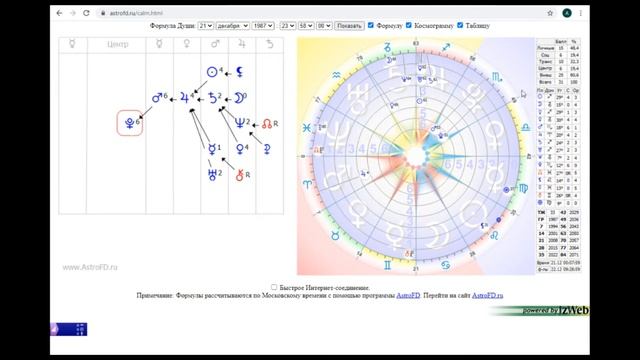
Task: Click the Virgo sign on the chart wheel
Action: coord(523,188)
